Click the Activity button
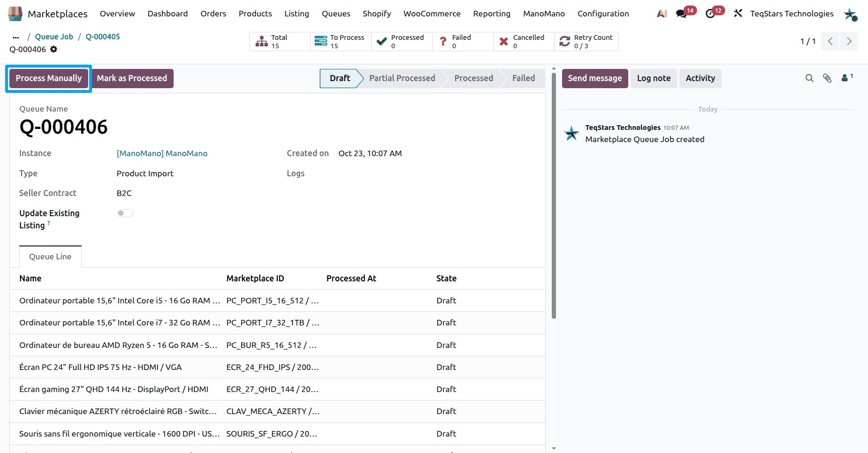Image resolution: width=868 pixels, height=453 pixels. coord(700,78)
